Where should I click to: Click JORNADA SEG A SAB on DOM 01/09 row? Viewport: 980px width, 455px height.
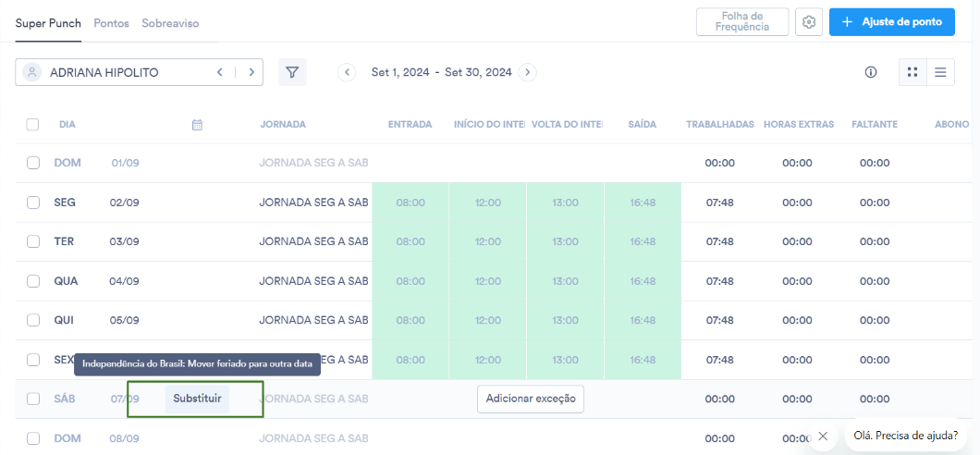coord(313,163)
